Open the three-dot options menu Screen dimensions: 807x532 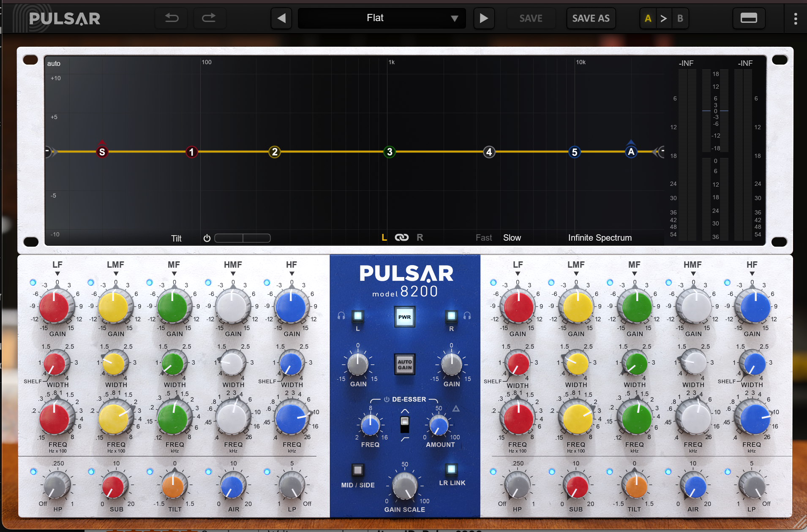796,18
